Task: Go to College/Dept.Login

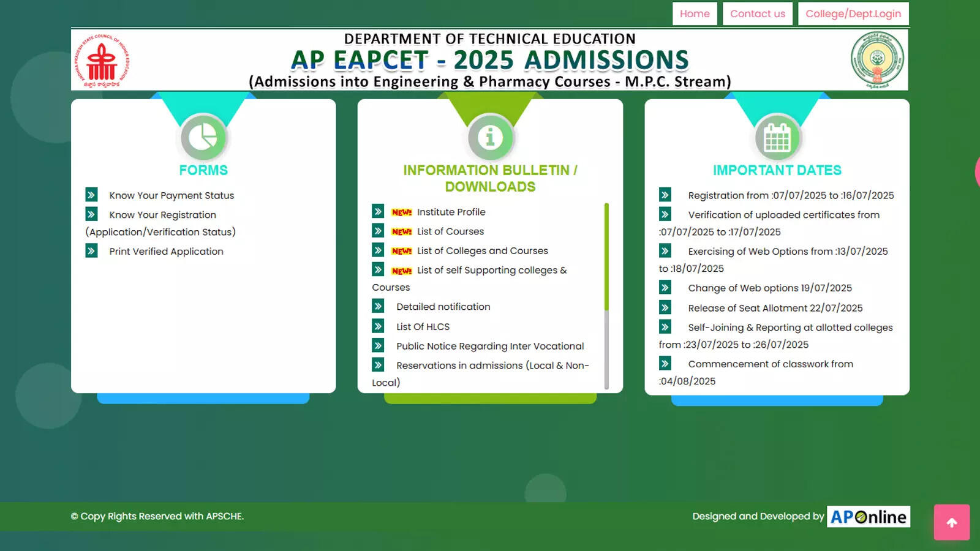Action: coord(853,13)
